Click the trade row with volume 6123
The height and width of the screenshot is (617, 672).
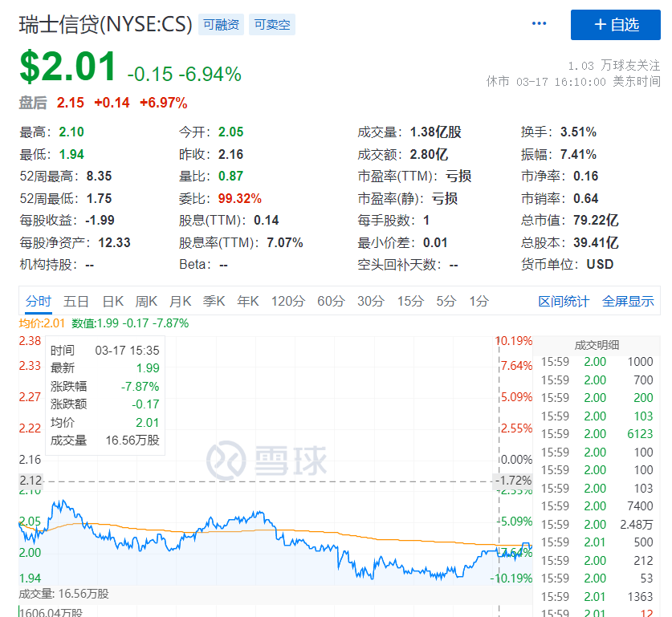click(597, 434)
